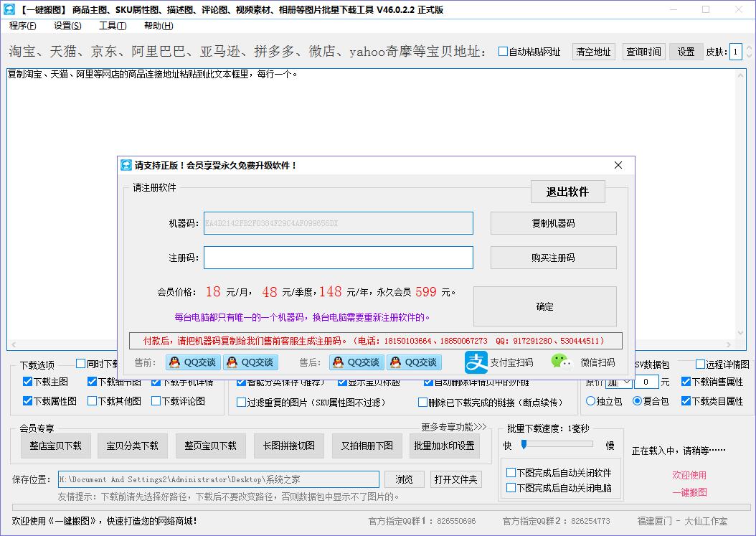Click 整店宝贝下载 button
The height and width of the screenshot is (536, 756).
pos(56,446)
